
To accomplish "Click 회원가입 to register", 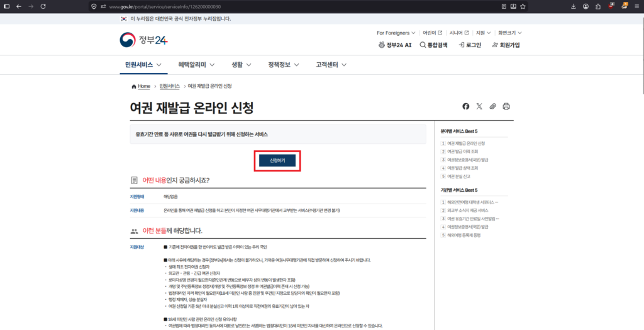I will click(506, 45).
